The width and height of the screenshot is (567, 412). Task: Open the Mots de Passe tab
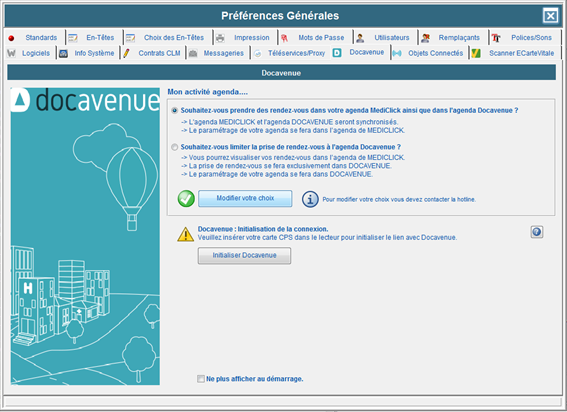tap(321, 38)
